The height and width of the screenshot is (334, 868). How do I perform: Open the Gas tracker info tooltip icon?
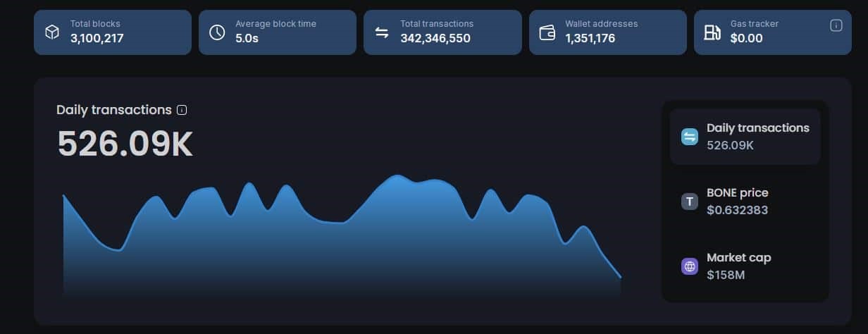[x=836, y=25]
